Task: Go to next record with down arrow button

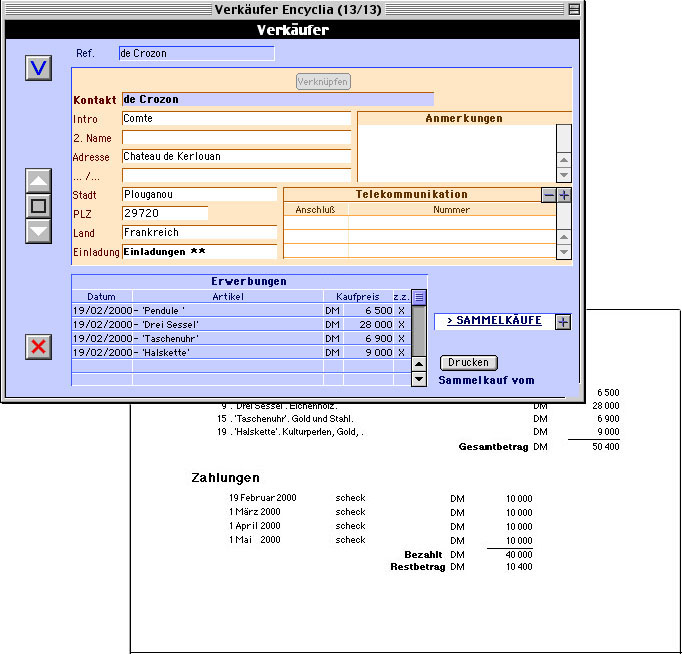Action: [38, 231]
